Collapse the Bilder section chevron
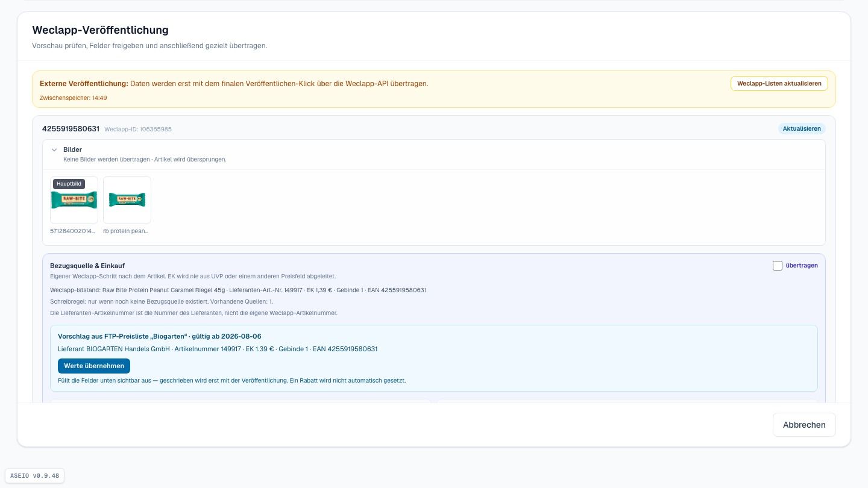868x488 pixels. point(54,150)
